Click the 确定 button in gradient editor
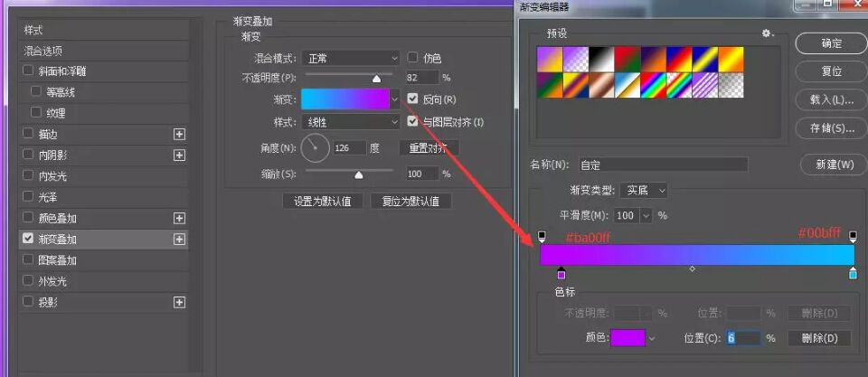Image resolution: width=868 pixels, height=377 pixels. [x=831, y=43]
